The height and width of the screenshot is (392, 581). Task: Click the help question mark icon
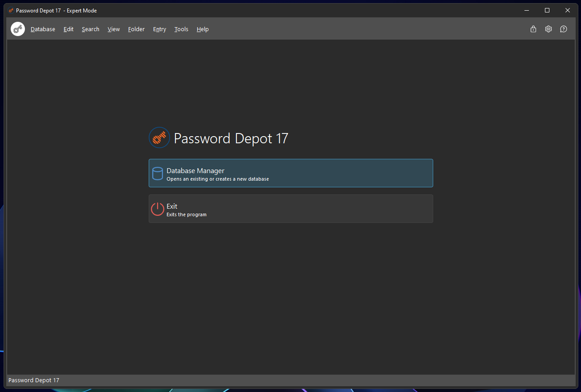564,29
